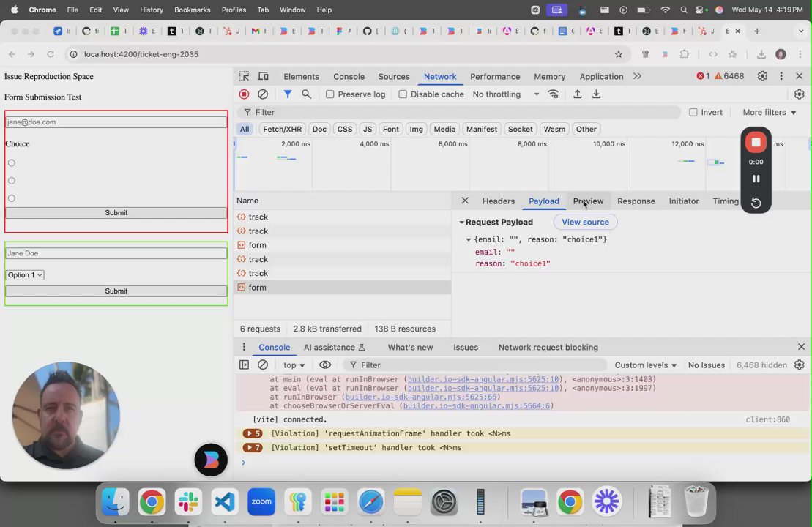This screenshot has height=527, width=812.
Task: Select the second Choice radio button
Action: click(12, 181)
